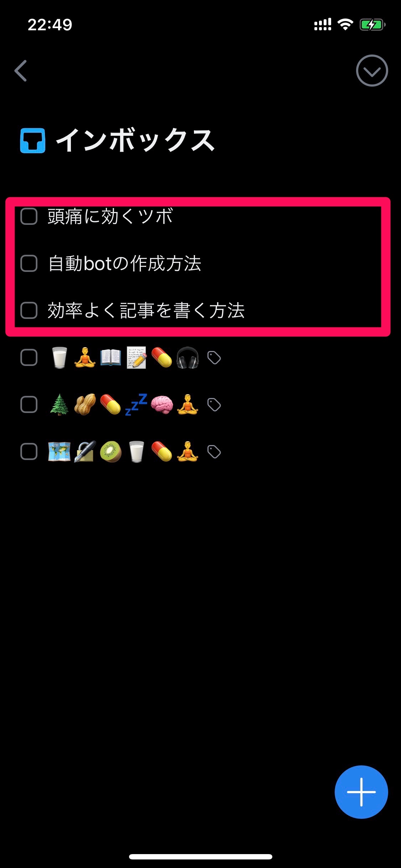The image size is (401, 868).
Task: Add a new to-do with plus button
Action: pos(361,792)
